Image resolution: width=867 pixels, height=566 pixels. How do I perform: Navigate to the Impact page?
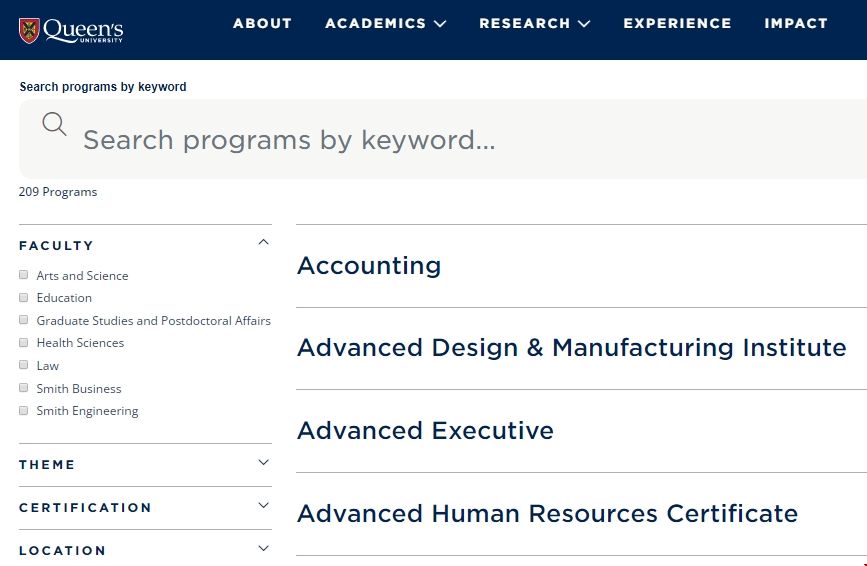pyautogui.click(x=796, y=23)
